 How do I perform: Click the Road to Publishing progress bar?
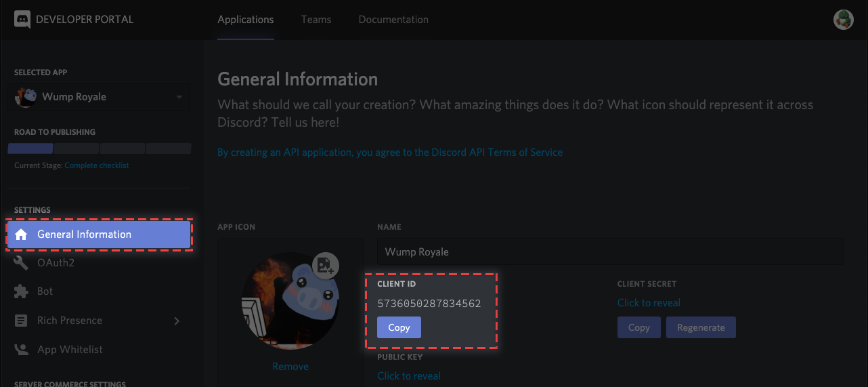coord(100,148)
